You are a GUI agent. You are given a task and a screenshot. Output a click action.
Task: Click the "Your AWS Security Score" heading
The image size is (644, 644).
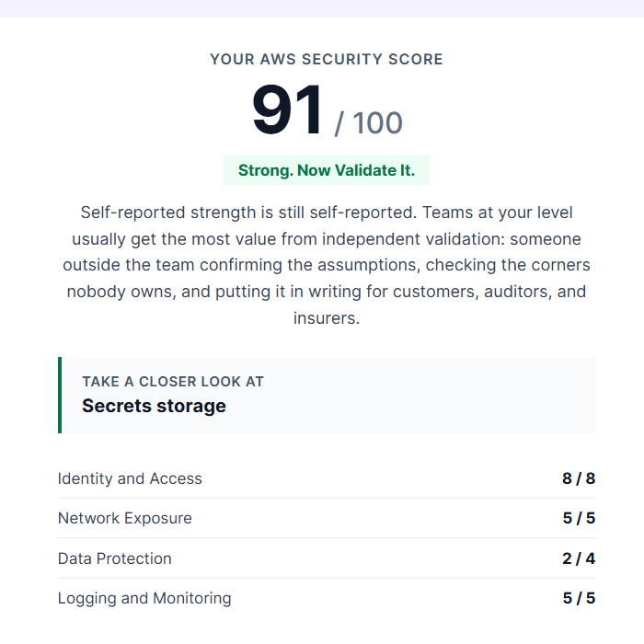point(327,59)
